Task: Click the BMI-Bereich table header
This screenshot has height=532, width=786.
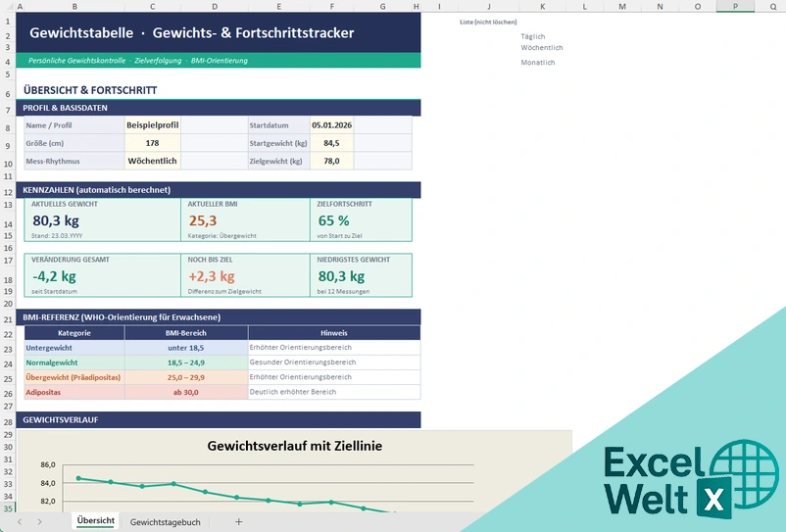Action: [186, 333]
